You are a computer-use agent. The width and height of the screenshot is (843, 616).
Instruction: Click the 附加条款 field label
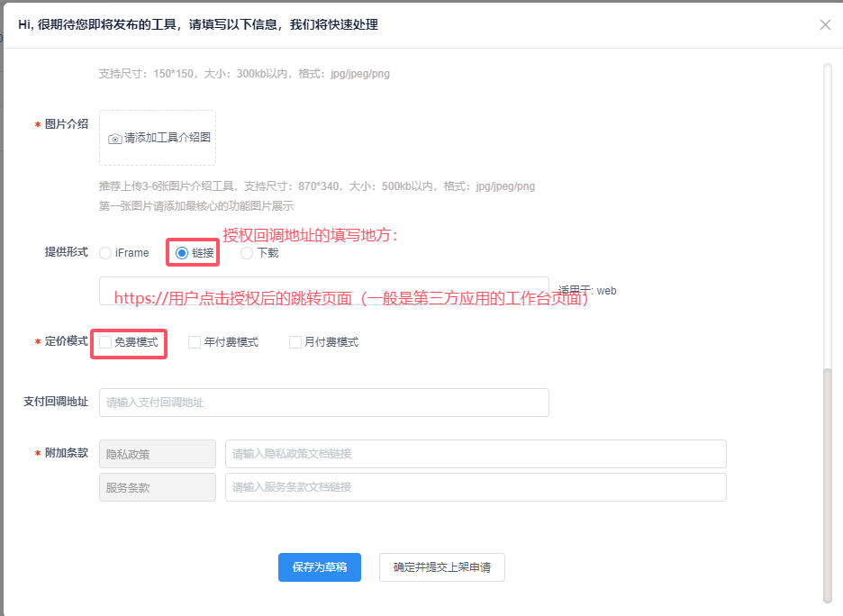67,453
